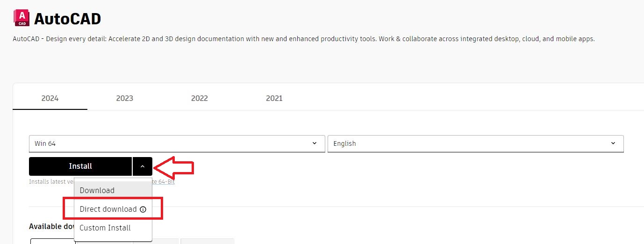Click the chevron arrow in Win 64 box
The height and width of the screenshot is (244, 644).
click(315, 144)
